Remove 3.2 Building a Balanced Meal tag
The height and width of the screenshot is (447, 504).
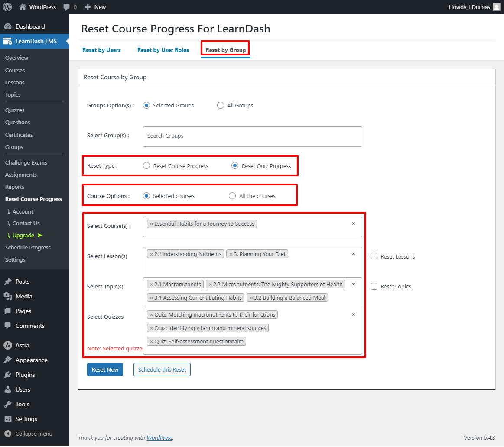pyautogui.click(x=251, y=298)
